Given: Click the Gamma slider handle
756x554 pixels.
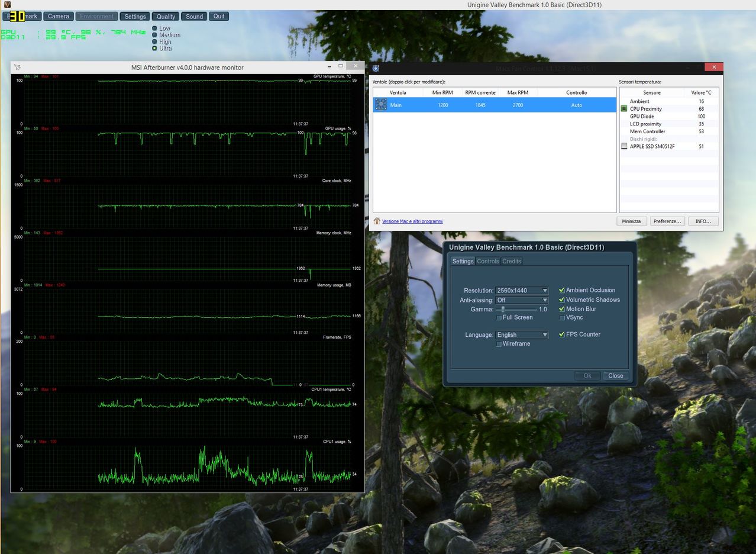Looking at the screenshot, I should 503,310.
